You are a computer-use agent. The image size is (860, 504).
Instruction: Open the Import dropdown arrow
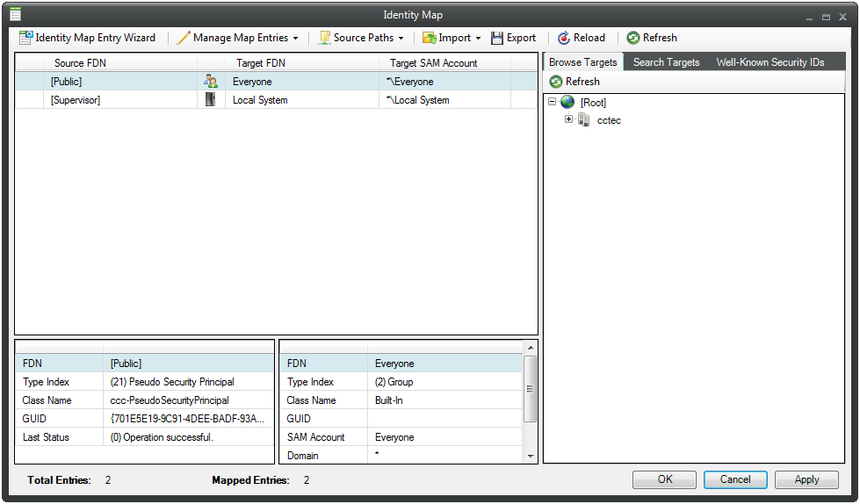click(x=478, y=39)
